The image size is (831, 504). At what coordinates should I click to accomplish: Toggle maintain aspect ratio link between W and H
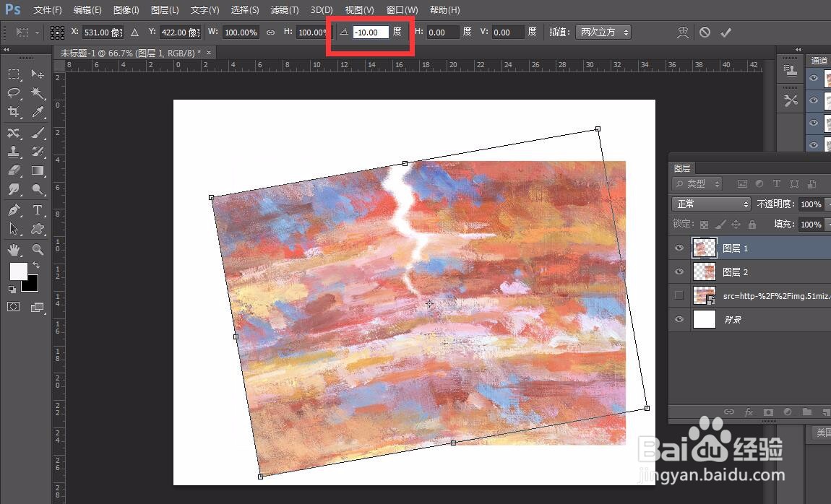click(270, 32)
